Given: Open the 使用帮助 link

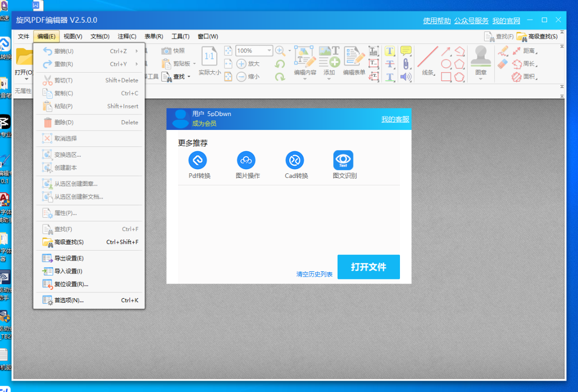Looking at the screenshot, I should click(x=437, y=21).
